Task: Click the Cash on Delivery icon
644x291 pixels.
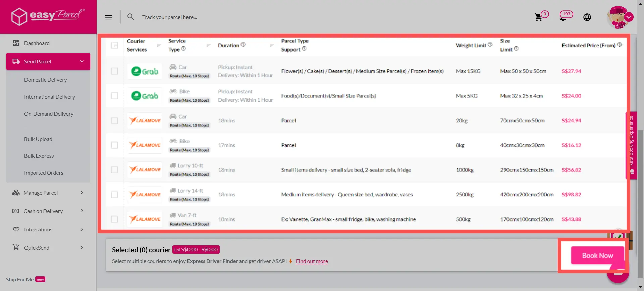Action: point(16,211)
